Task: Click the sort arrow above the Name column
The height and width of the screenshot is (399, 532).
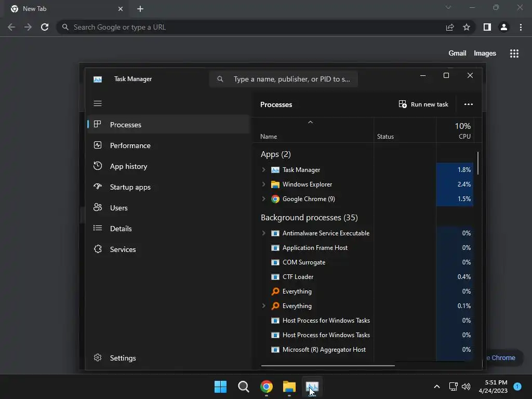Action: (310, 122)
